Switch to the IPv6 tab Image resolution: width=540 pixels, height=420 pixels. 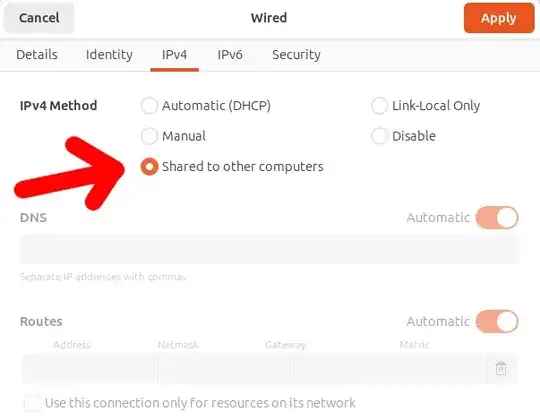click(x=230, y=55)
